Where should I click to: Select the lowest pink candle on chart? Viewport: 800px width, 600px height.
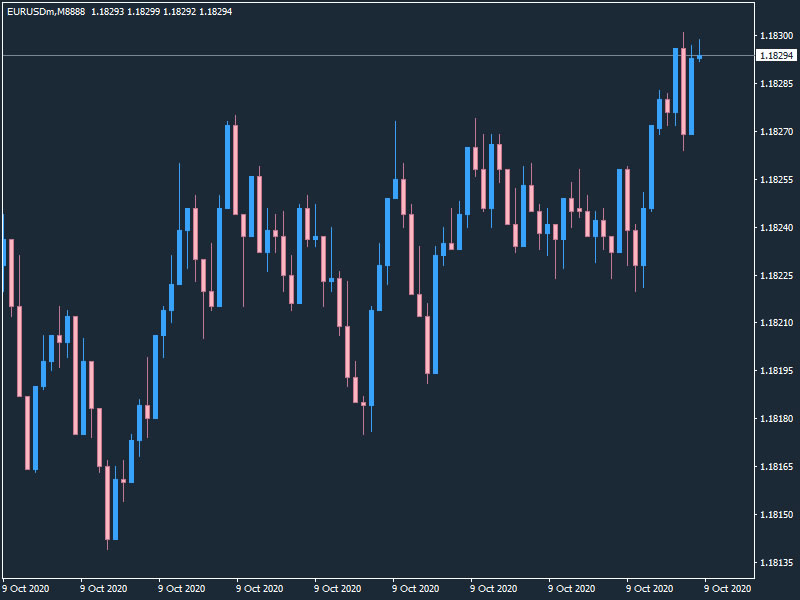(x=107, y=502)
